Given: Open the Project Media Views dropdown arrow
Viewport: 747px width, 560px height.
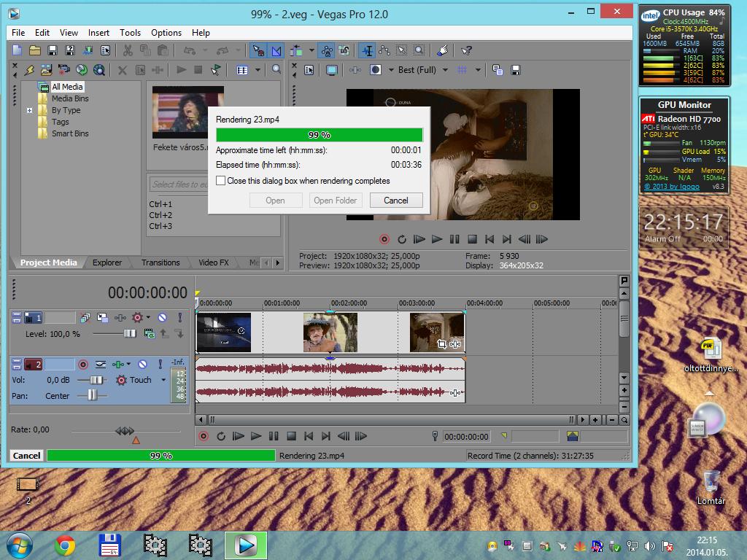Looking at the screenshot, I should pyautogui.click(x=258, y=70).
